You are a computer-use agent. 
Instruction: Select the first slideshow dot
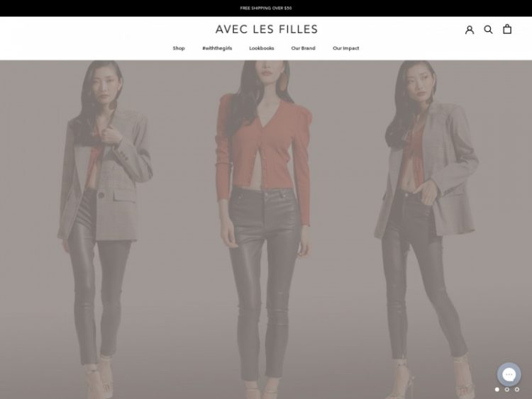click(497, 390)
